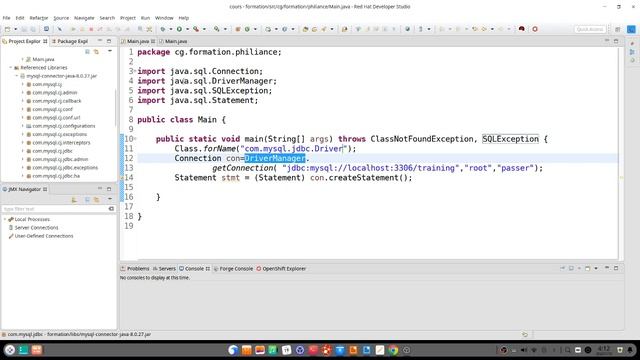The height and width of the screenshot is (360, 640).
Task: Select the Console tab
Action: click(194, 269)
